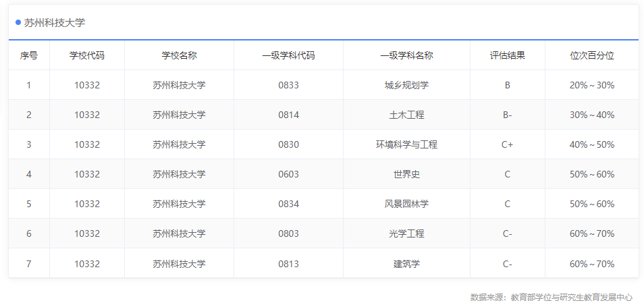Click the 城乡规划学 discipline cell

pyautogui.click(x=406, y=85)
